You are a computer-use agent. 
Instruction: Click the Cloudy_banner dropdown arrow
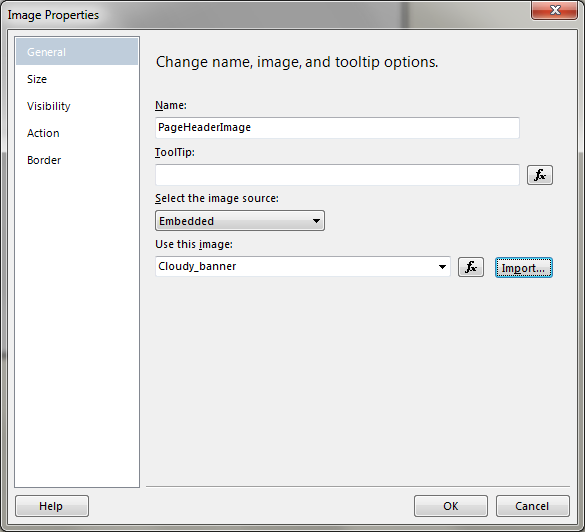pyautogui.click(x=442, y=267)
